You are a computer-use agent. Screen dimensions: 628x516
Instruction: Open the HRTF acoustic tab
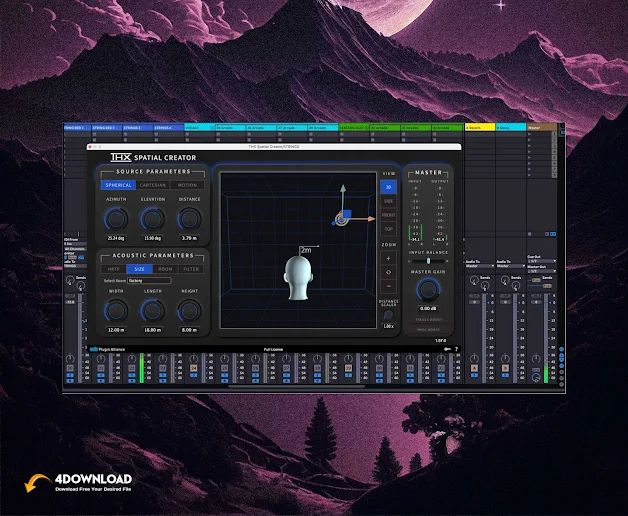[114, 269]
